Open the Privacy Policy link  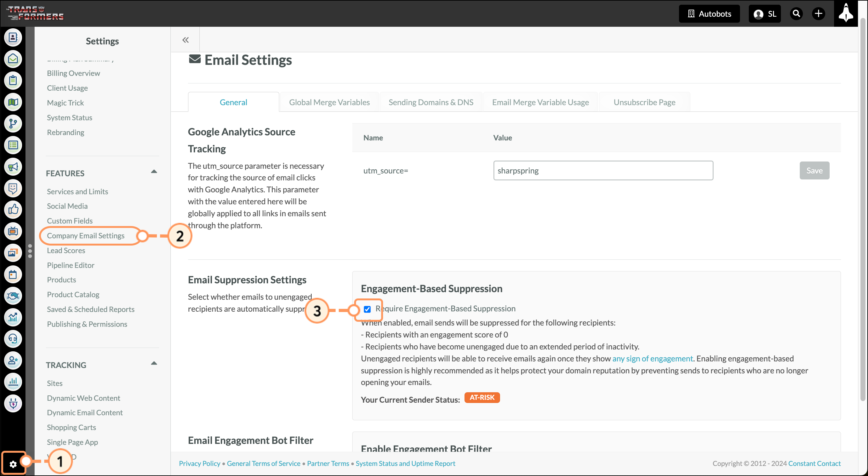click(199, 463)
